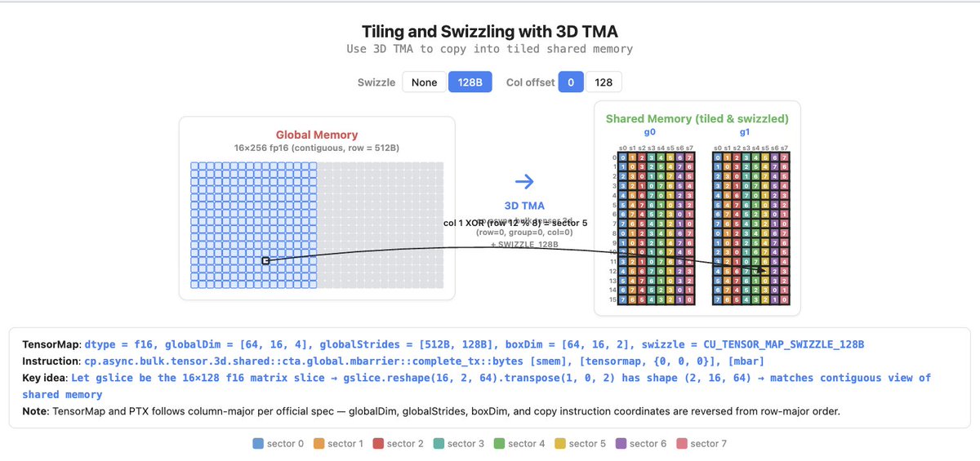Screen dimensions: 980x461
Task: Click the highlighted black cell in Global Memory
Action: pyautogui.click(x=265, y=260)
